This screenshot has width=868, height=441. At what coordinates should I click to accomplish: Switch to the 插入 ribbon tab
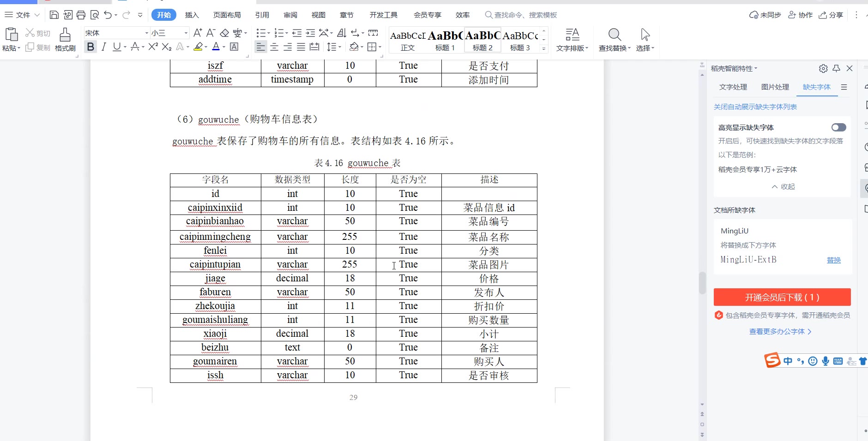tap(192, 15)
